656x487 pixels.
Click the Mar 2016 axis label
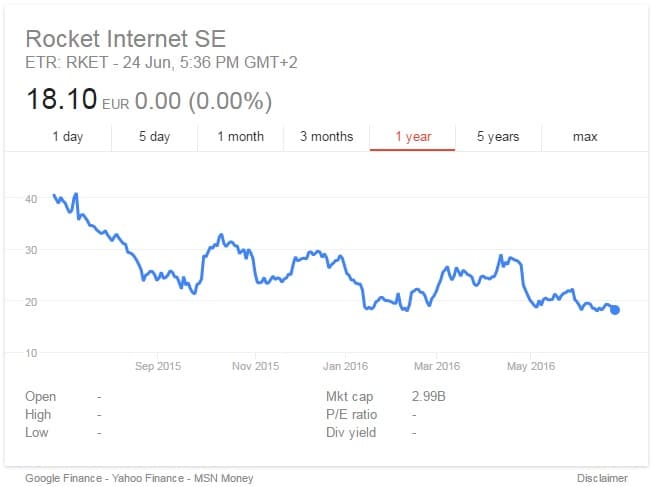(x=437, y=366)
